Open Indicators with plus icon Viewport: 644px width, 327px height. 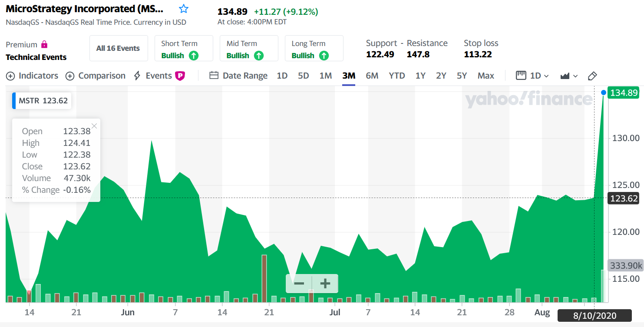coord(10,76)
